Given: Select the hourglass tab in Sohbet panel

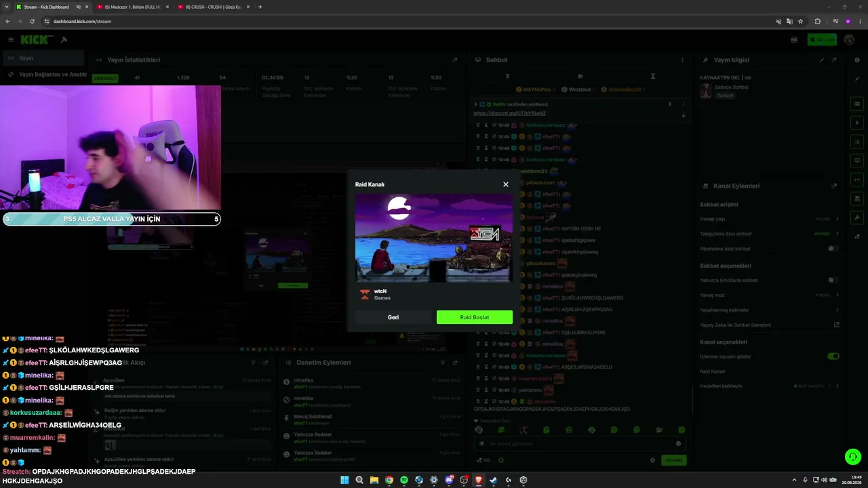Looking at the screenshot, I should [x=652, y=77].
